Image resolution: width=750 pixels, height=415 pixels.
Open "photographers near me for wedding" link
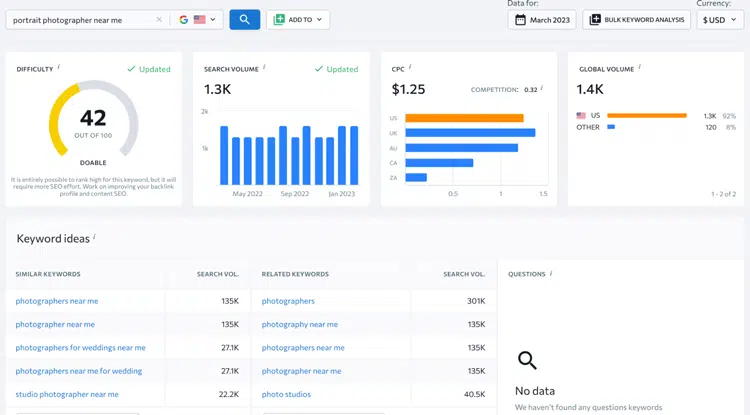click(x=79, y=371)
